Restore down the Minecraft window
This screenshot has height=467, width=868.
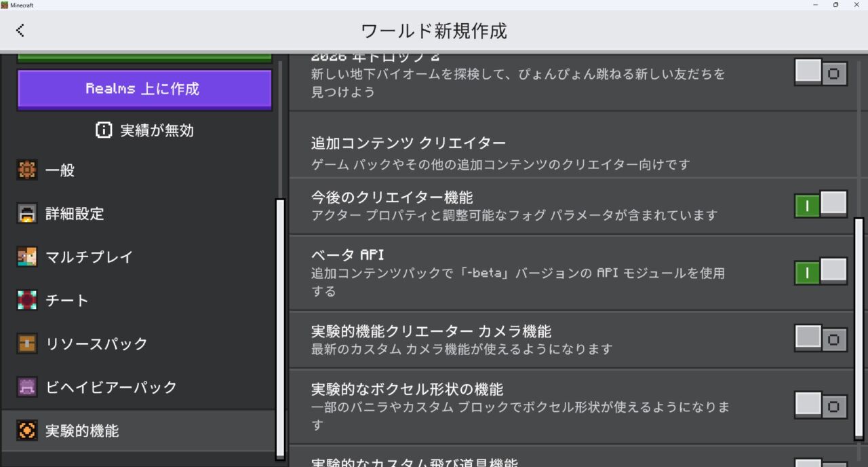click(x=835, y=5)
